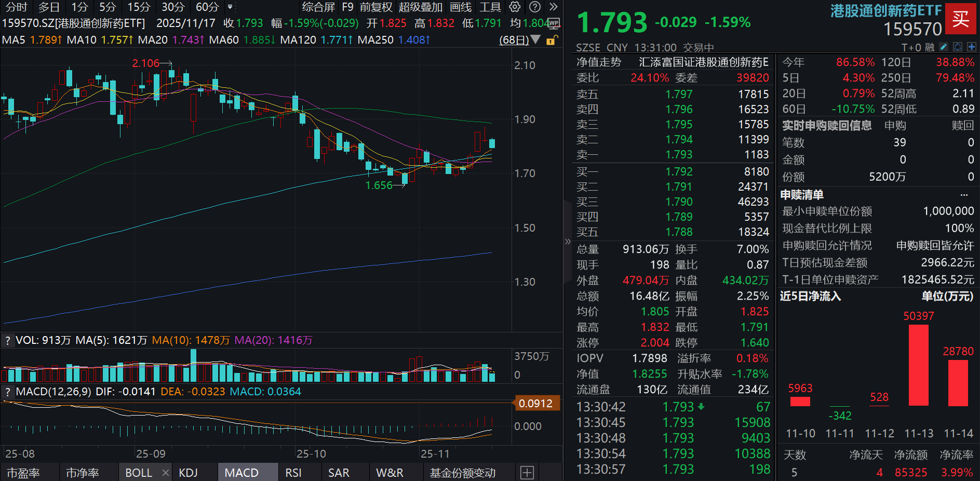Image resolution: width=980 pixels, height=481 pixels.
Task: Click the WP mini-window monitor icon
Action: click(x=552, y=23)
